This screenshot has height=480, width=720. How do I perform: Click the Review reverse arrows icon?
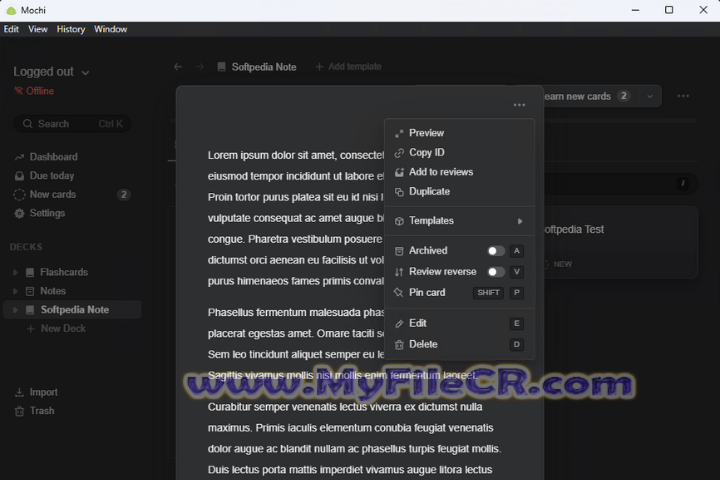399,272
